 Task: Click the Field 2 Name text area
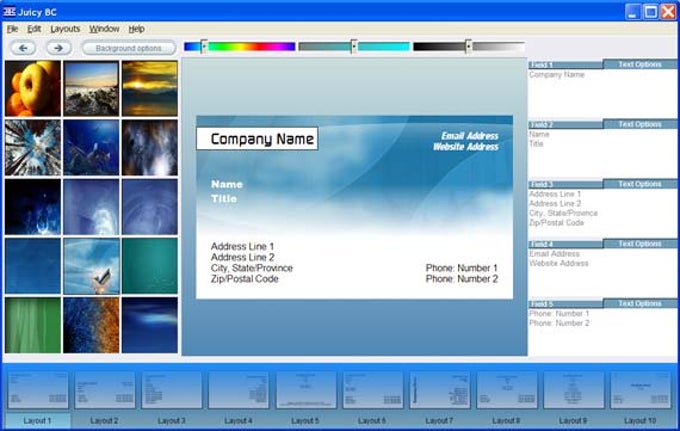(602, 153)
